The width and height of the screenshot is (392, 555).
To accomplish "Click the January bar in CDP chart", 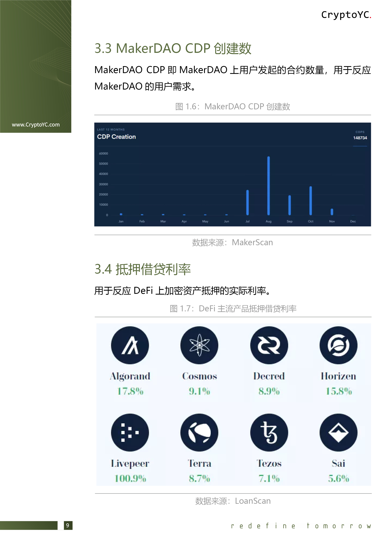I will tap(121, 214).
